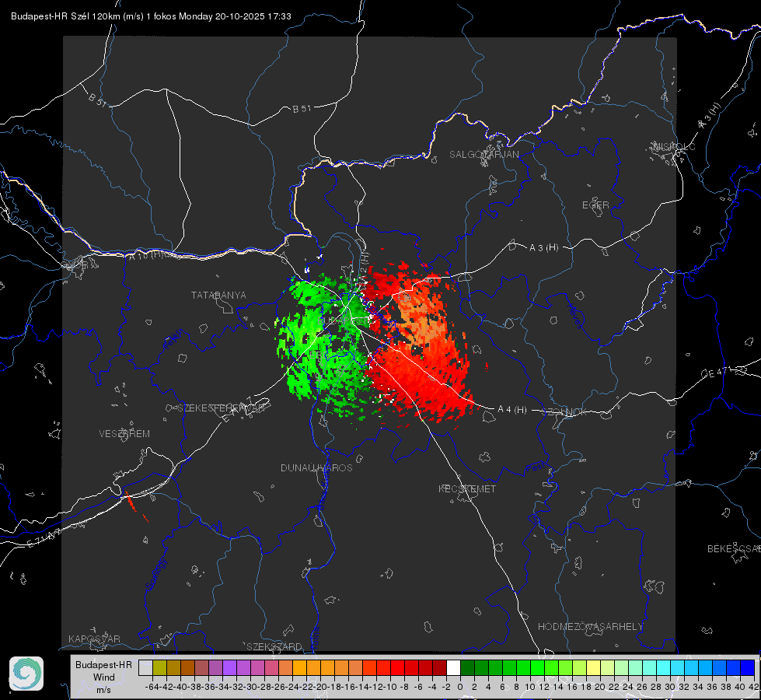
Task: Click the SALGÓTARJÁN city label
Action: click(483, 155)
